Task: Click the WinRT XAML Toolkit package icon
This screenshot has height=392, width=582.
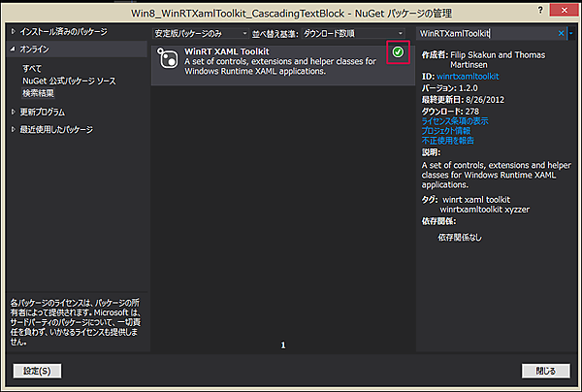Action: pos(168,58)
